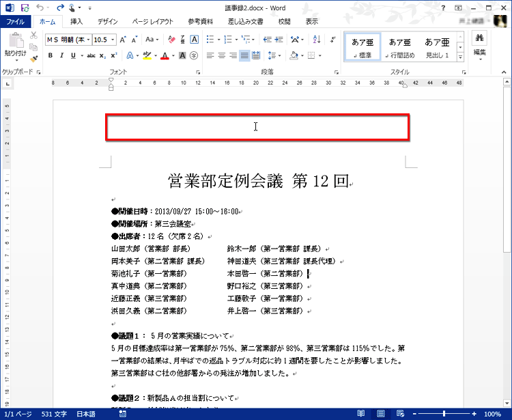
Task: Apply the 行間詰め style
Action: pos(399,46)
